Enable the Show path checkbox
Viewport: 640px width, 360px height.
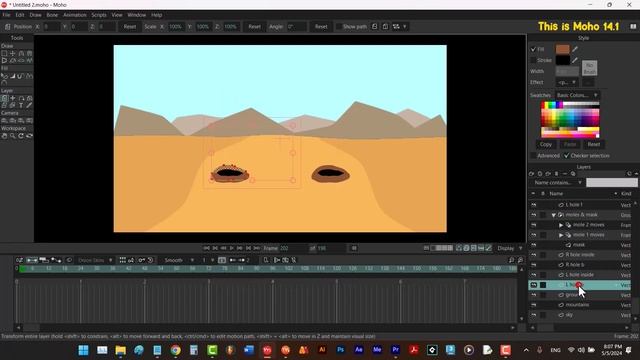pyautogui.click(x=338, y=27)
